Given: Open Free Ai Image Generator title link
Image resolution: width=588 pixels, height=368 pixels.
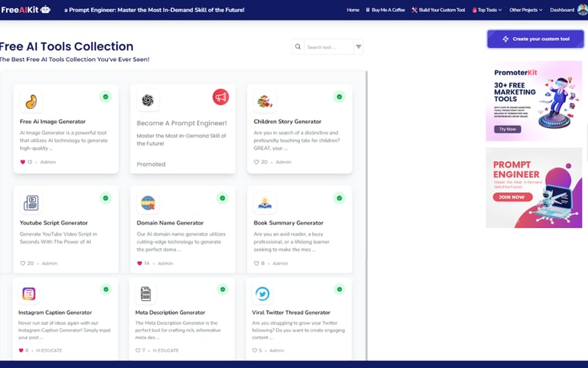Looking at the screenshot, I should point(52,121).
